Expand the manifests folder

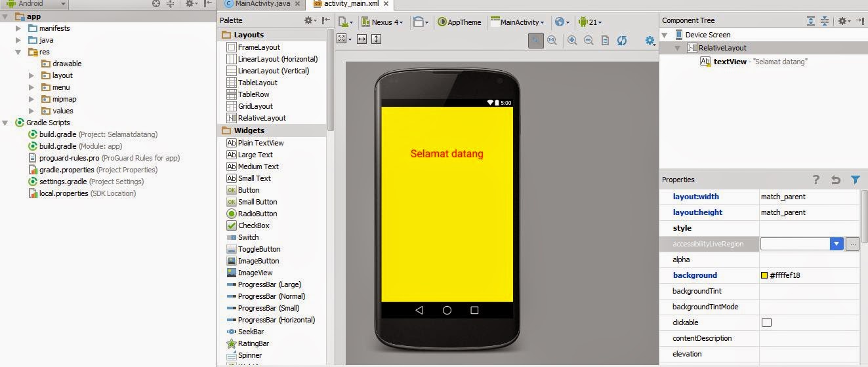click(19, 28)
